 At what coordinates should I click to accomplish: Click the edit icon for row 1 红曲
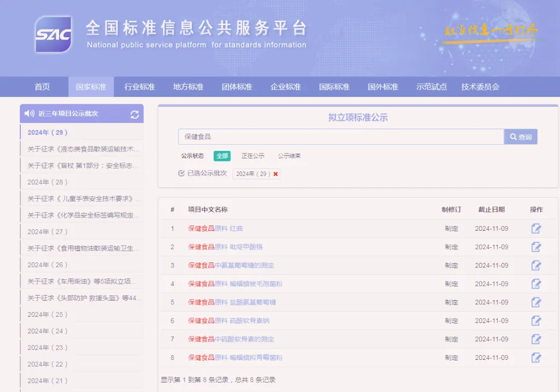pos(536,229)
